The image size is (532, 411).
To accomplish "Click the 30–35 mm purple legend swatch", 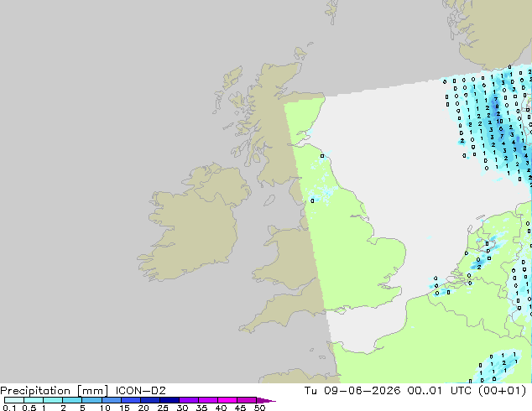I will (189, 400).
